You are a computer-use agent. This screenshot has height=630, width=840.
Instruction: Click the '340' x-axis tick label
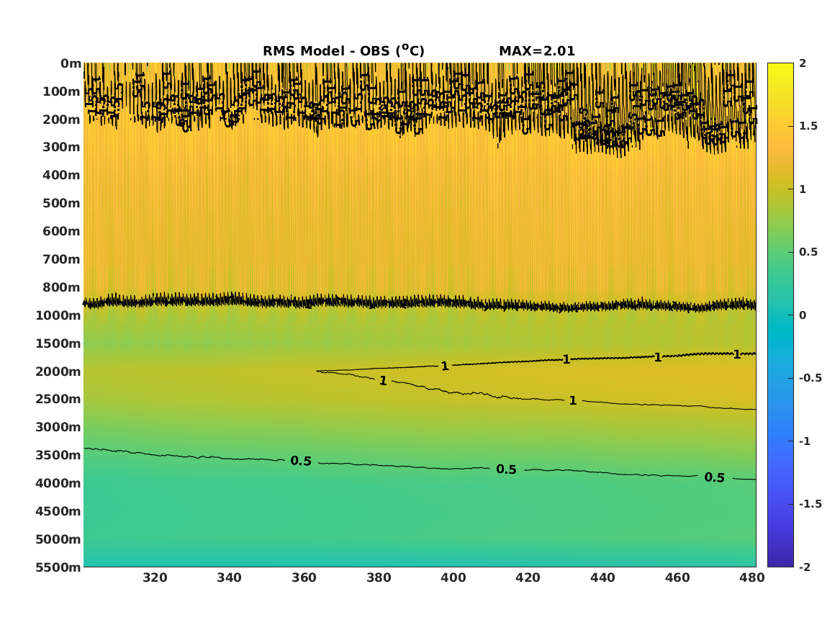(230, 577)
